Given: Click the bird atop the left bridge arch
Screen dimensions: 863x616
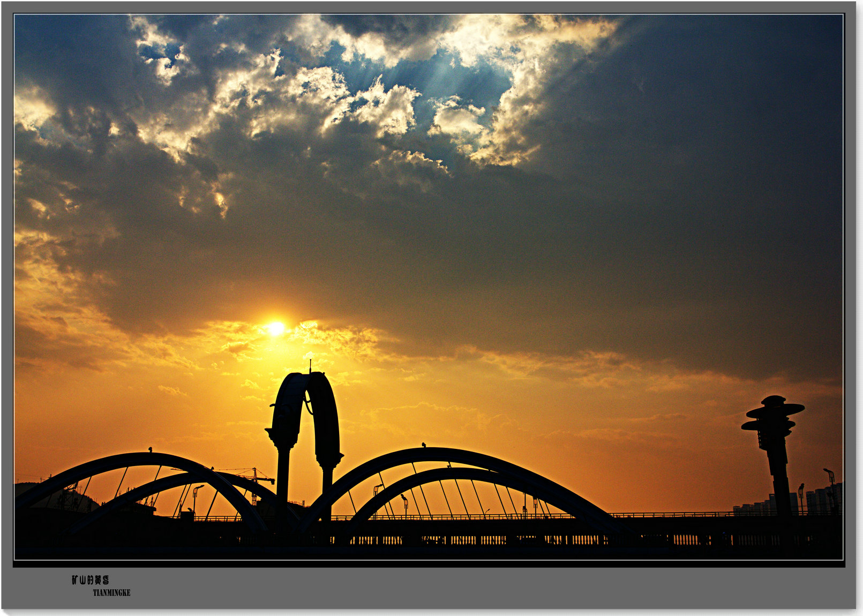Looking at the screenshot, I should [150, 449].
